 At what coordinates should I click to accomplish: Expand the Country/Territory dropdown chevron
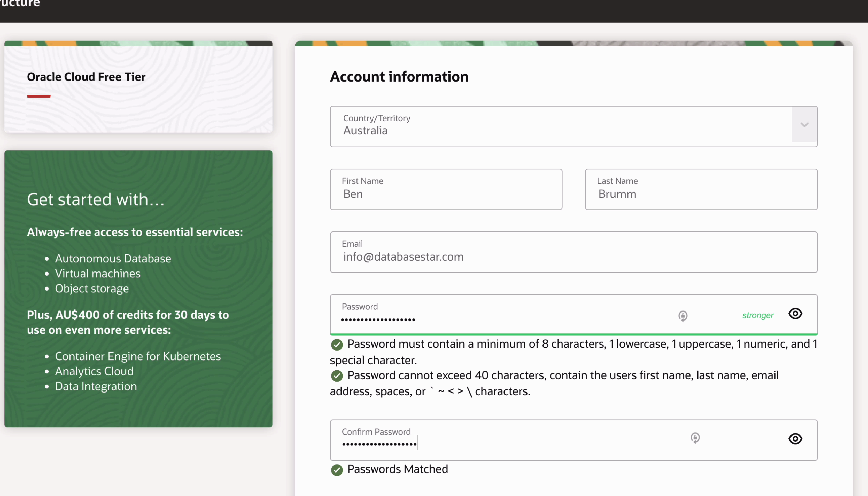point(804,125)
